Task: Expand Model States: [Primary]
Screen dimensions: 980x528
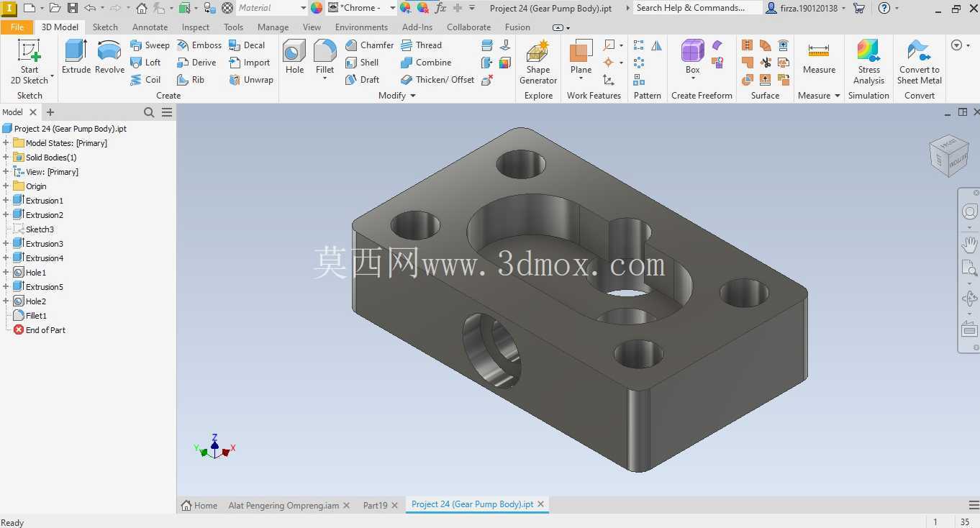Action: click(x=6, y=143)
